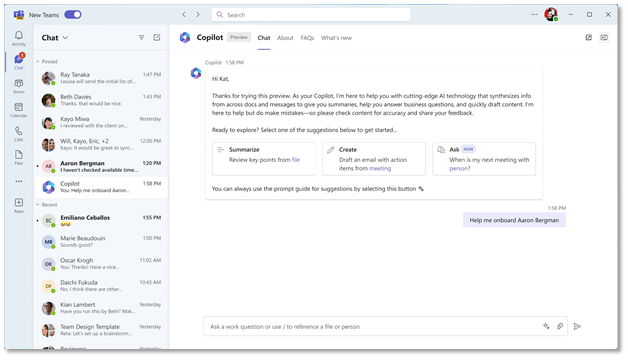Click the rightmost icon in the Copilot header
This screenshot has width=628, height=360.
[x=604, y=37]
